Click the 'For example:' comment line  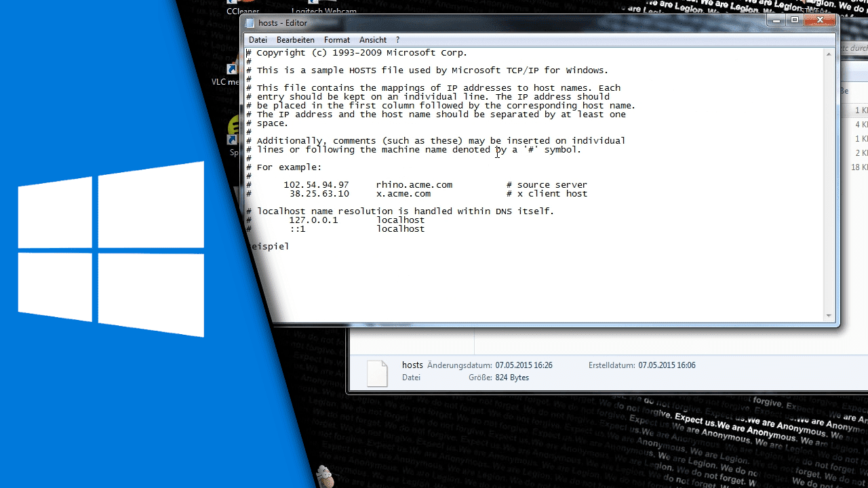click(x=284, y=167)
